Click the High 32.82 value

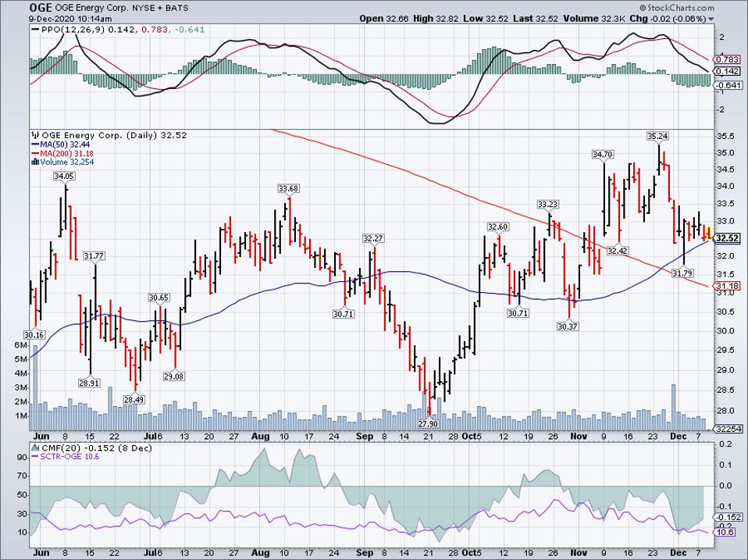[x=436, y=19]
